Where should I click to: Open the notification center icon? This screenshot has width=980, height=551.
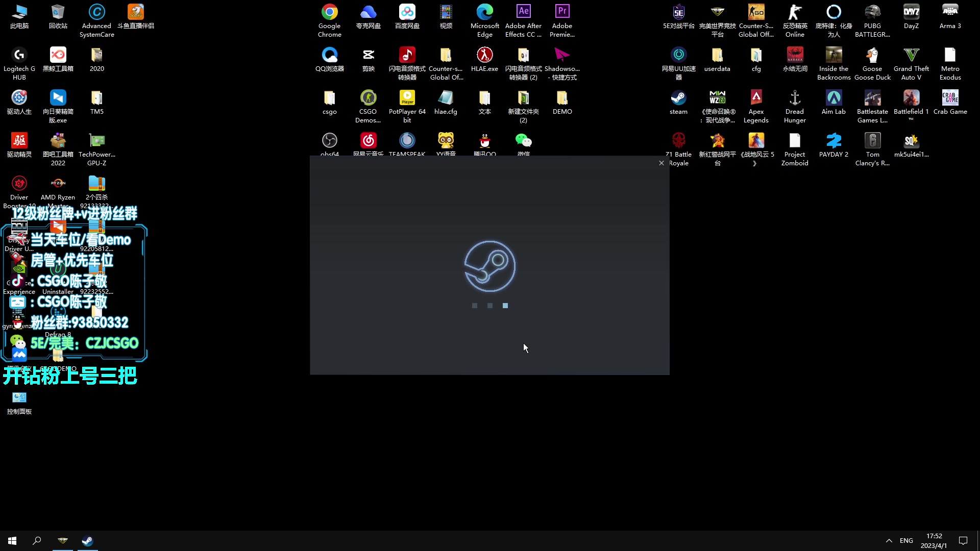coord(963,541)
